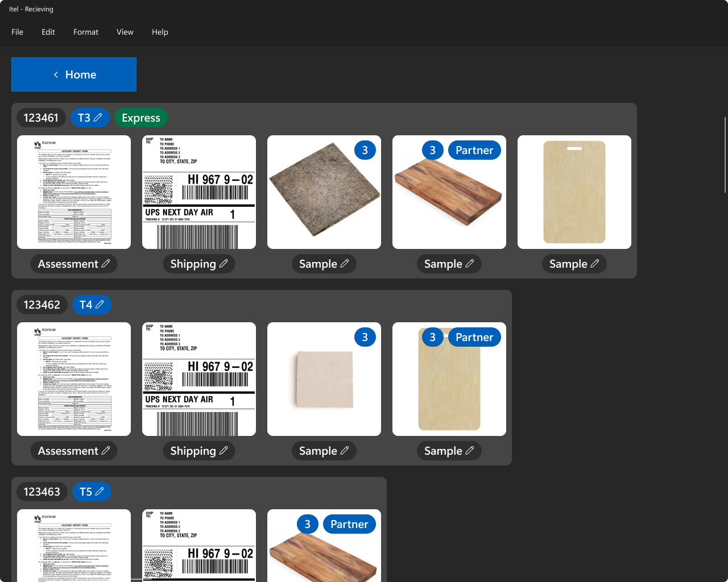Open the wood plank sample thumbnail in order 123463

pos(324,546)
